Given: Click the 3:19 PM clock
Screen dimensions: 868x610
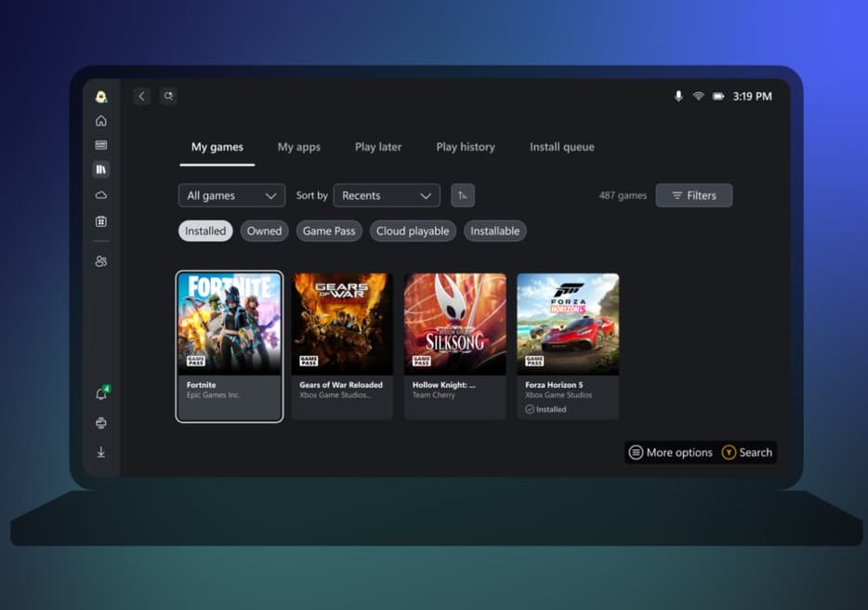Looking at the screenshot, I should 752,97.
